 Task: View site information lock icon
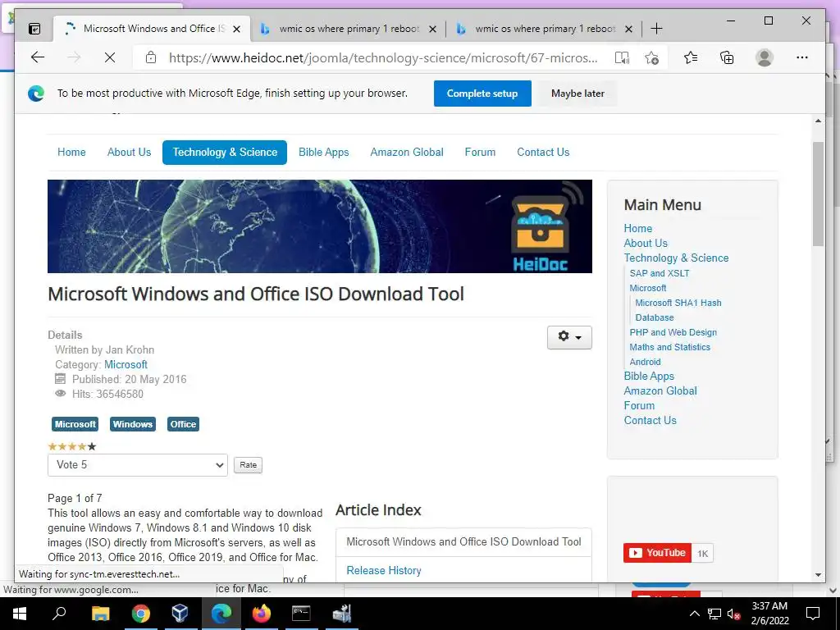coord(151,57)
